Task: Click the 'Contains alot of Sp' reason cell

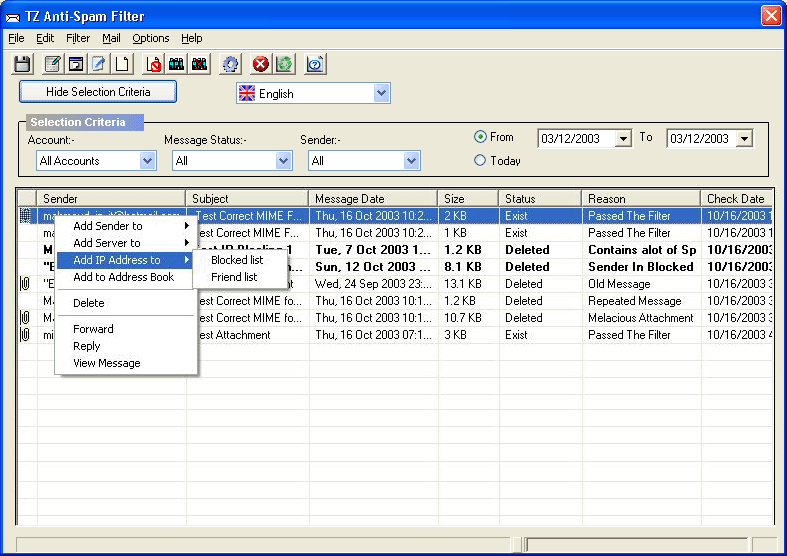Action: tap(641, 250)
